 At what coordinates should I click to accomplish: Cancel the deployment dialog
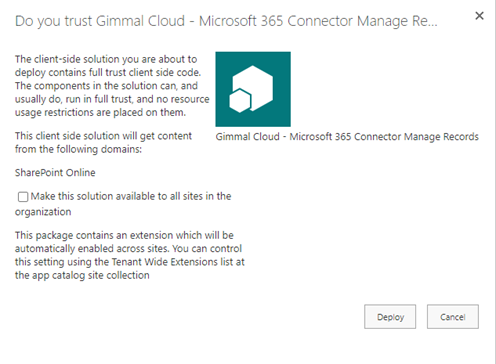click(x=453, y=317)
